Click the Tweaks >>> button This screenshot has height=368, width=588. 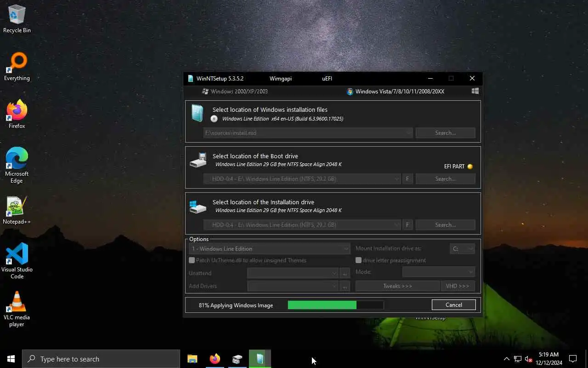[x=397, y=286]
